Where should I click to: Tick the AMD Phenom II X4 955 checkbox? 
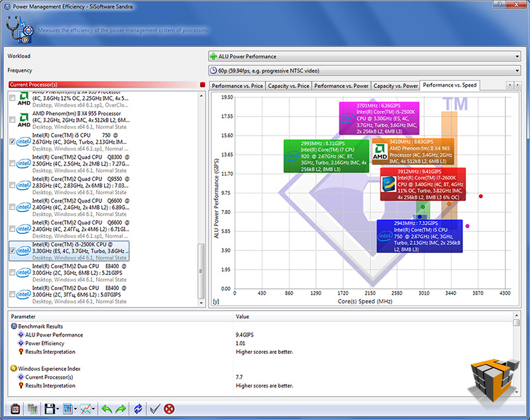[12, 120]
